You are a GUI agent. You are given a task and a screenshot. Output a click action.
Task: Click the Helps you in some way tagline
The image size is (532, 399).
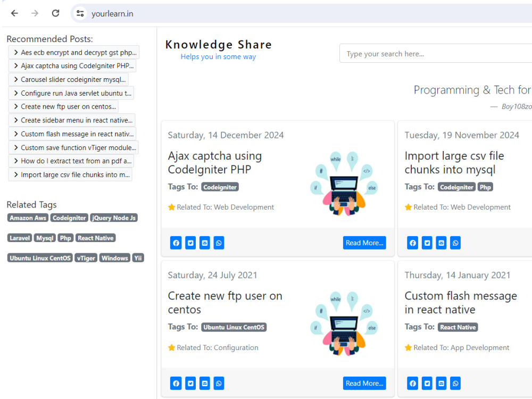[218, 57]
